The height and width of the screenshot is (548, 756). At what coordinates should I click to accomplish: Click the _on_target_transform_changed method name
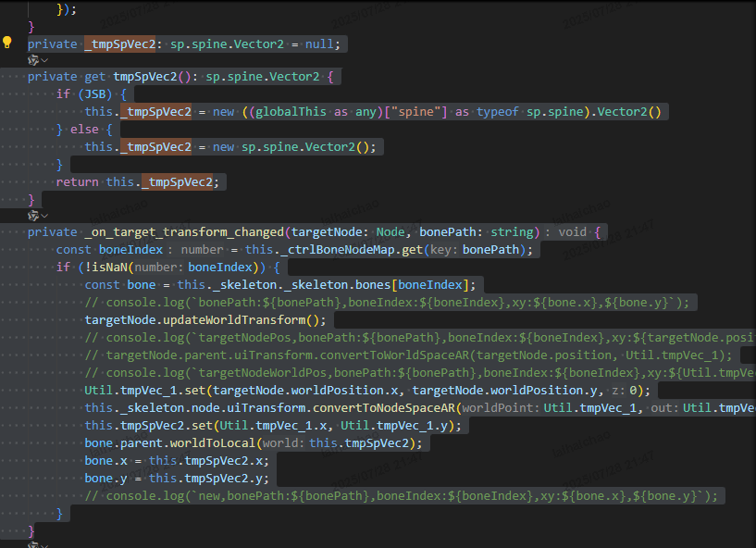[185, 232]
